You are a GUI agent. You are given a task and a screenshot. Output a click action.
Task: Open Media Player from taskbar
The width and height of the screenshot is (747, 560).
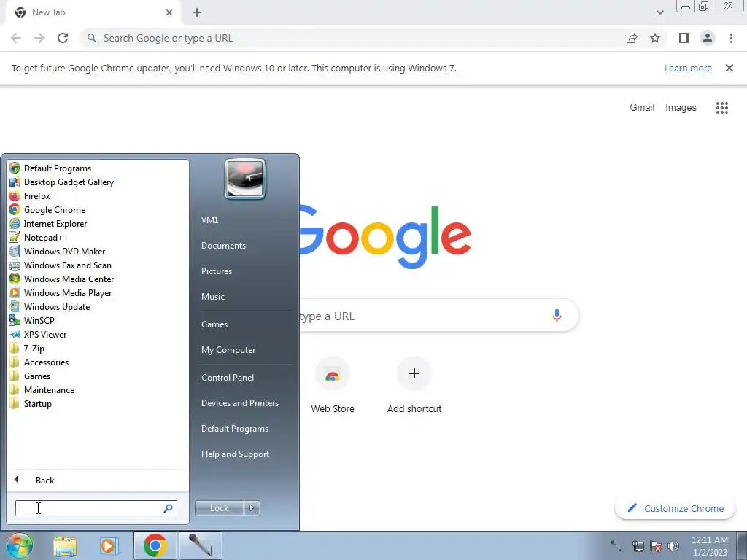pos(108,546)
